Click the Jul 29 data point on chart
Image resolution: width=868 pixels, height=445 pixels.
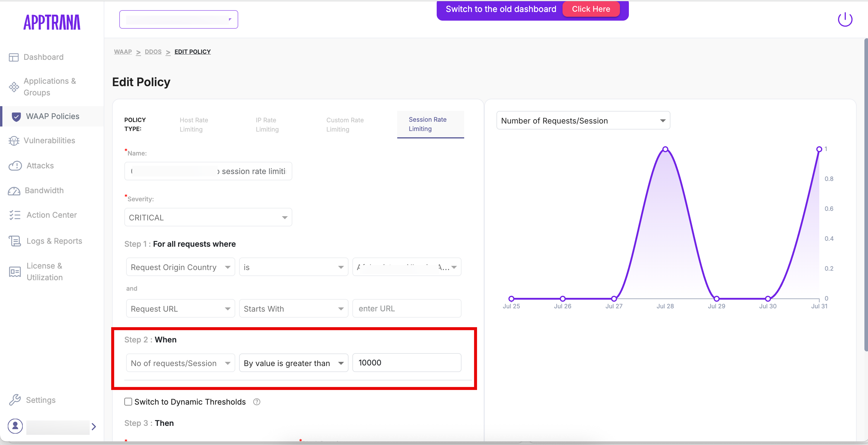coord(716,299)
